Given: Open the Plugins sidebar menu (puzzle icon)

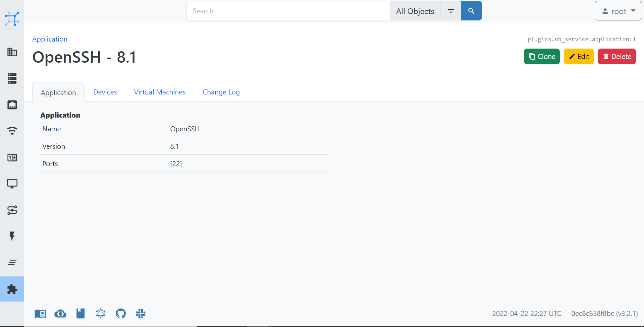Looking at the screenshot, I should [x=12, y=289].
